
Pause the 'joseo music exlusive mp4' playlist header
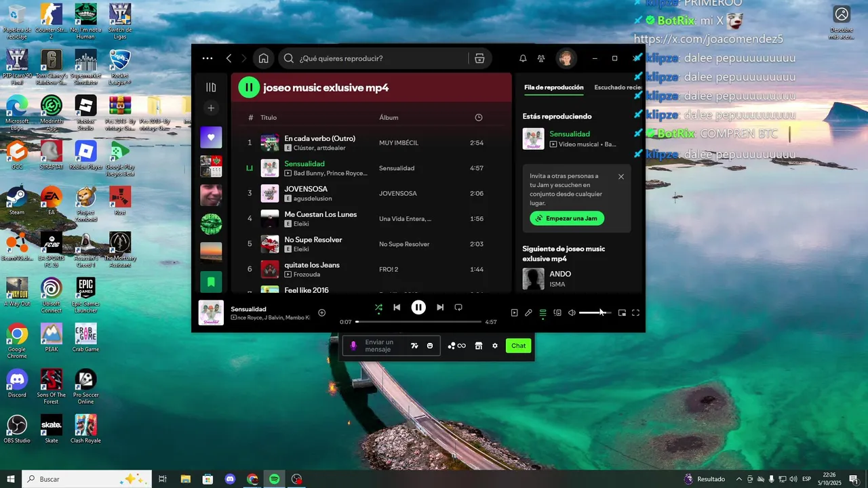249,87
